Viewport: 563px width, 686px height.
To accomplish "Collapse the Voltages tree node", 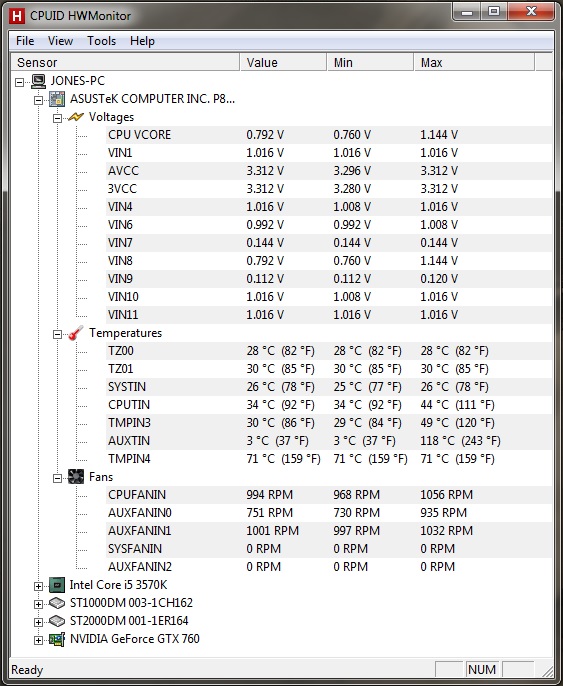I will coord(57,118).
